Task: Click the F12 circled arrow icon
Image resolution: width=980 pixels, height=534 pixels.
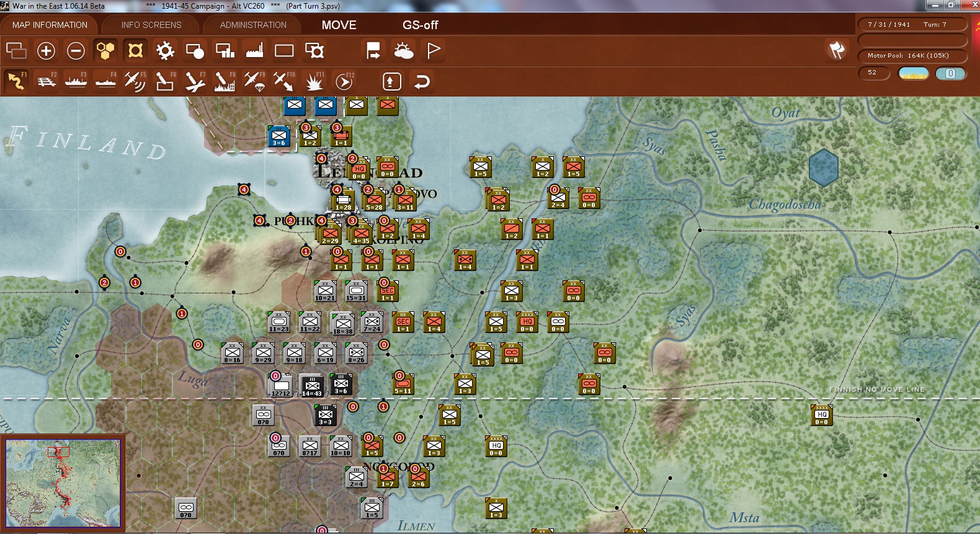Action: (344, 81)
